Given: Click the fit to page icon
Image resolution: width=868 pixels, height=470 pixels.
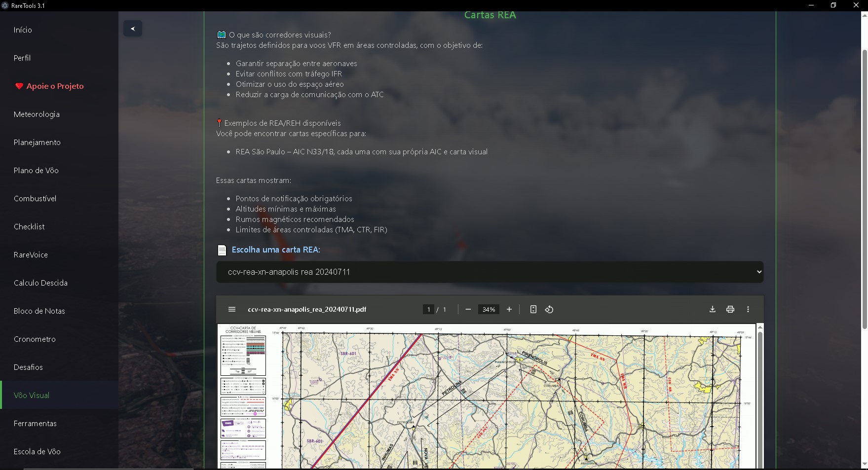Looking at the screenshot, I should (x=533, y=309).
